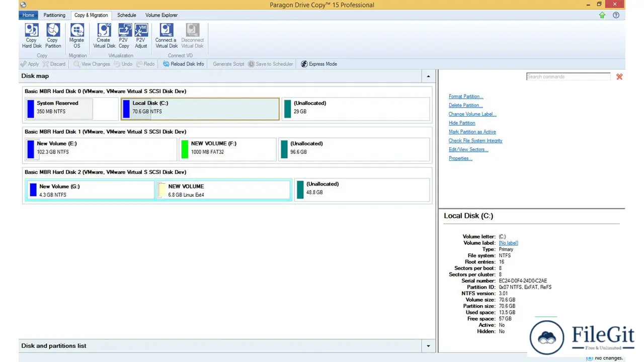Image resolution: width=644 pixels, height=362 pixels.
Task: Reload Disk Info
Action: tap(184, 64)
